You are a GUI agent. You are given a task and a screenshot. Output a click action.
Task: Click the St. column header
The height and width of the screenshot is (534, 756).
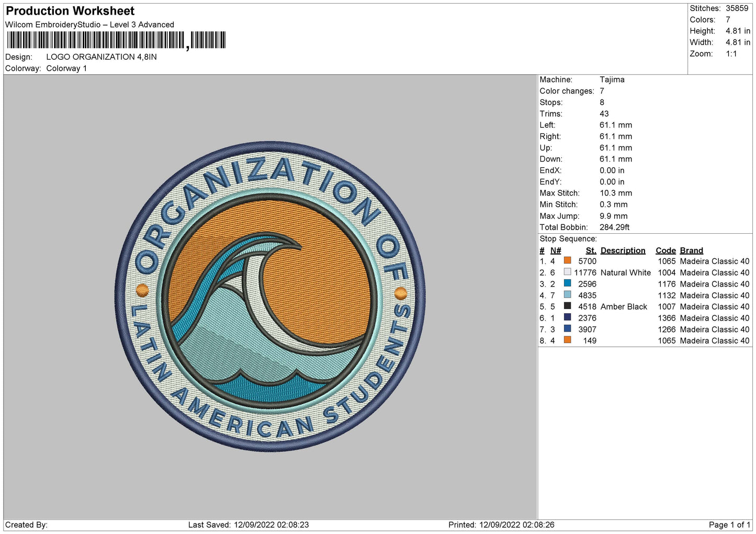pyautogui.click(x=591, y=251)
